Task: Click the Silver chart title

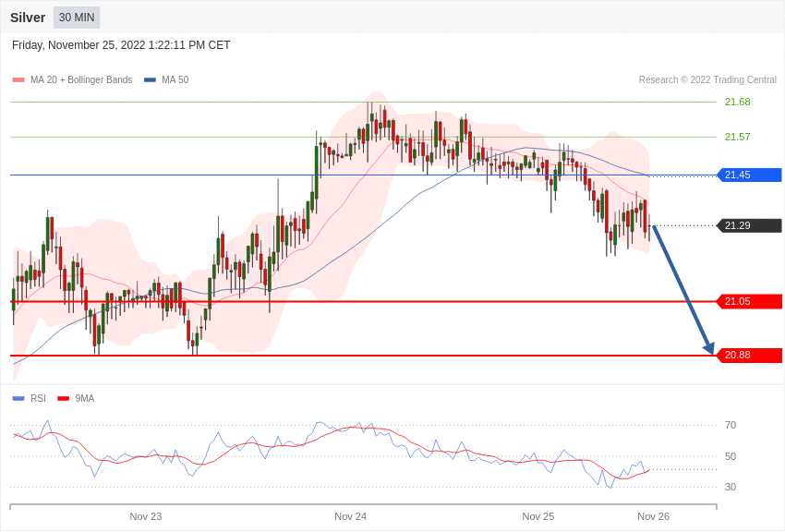Action: click(28, 18)
